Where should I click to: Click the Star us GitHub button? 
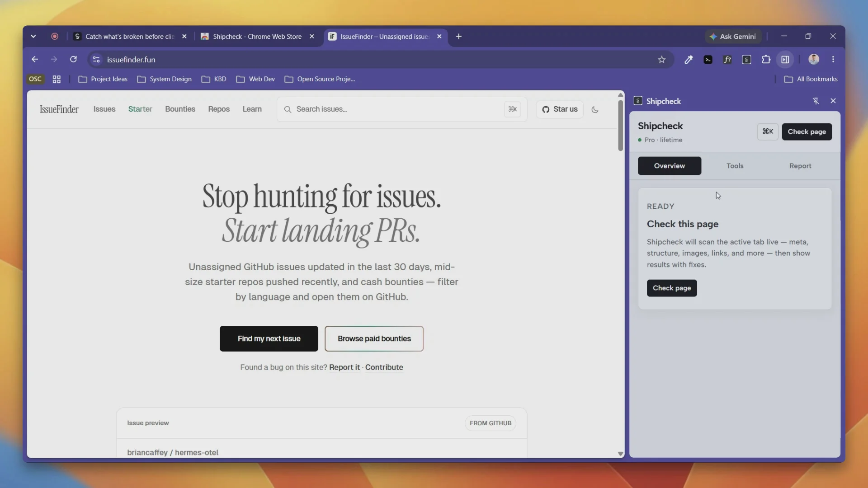click(560, 109)
